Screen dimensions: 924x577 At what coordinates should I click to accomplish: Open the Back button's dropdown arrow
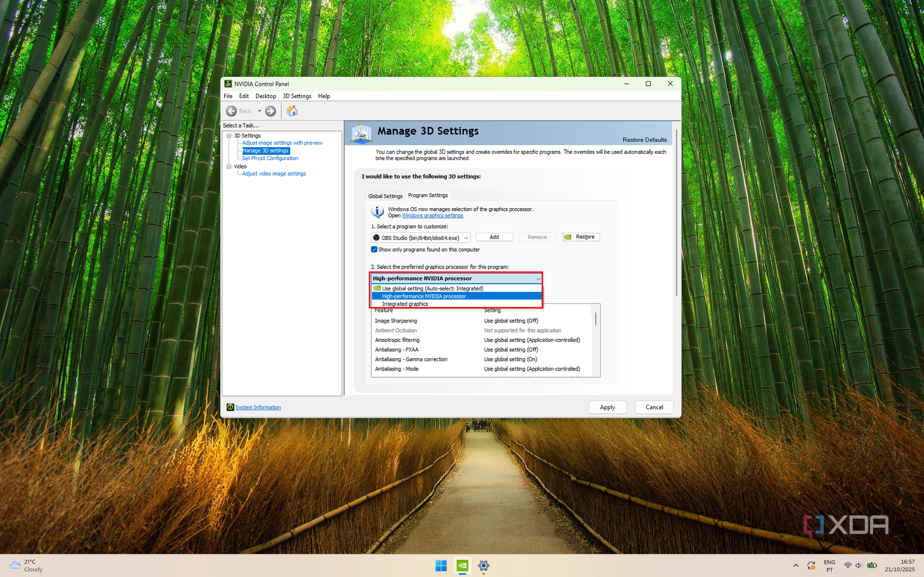[259, 111]
